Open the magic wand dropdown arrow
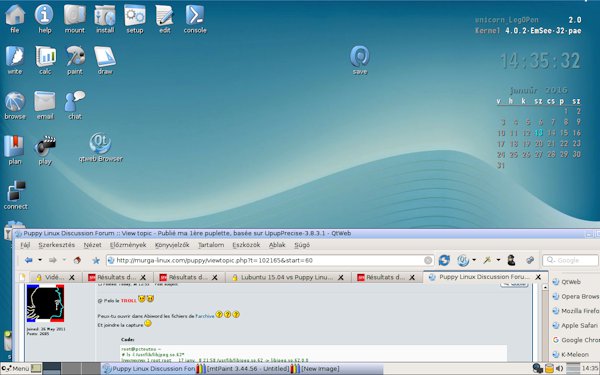The width and height of the screenshot is (600, 375). coord(498,260)
